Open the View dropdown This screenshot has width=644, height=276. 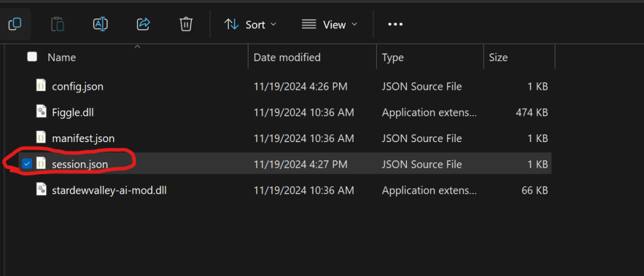[329, 24]
